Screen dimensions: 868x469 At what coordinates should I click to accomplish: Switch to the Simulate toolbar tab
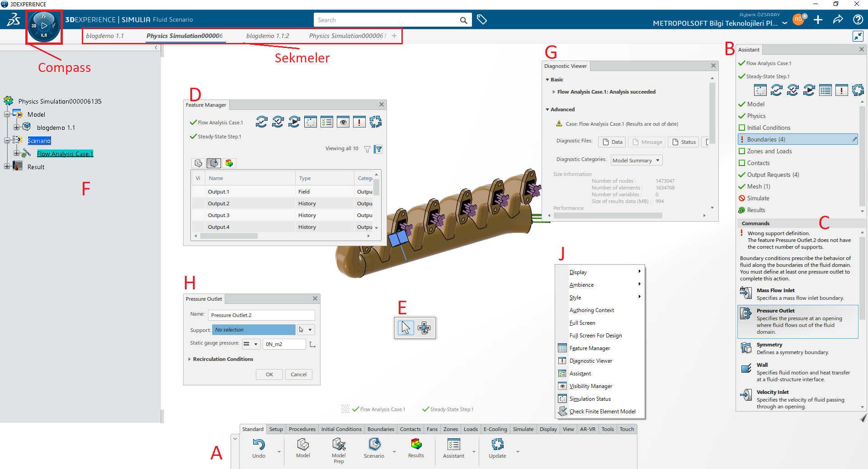pyautogui.click(x=523, y=429)
